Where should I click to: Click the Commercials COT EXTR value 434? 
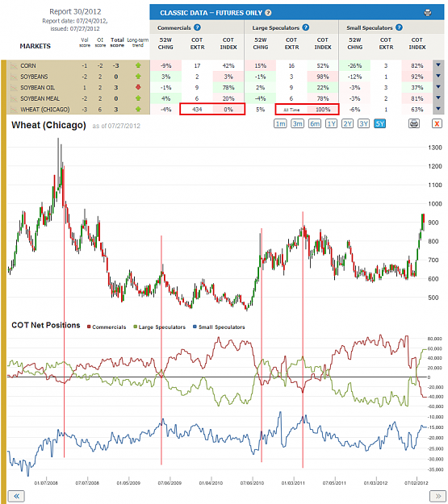[197, 110]
